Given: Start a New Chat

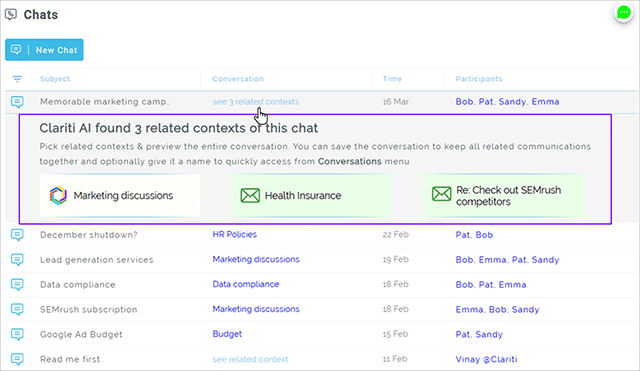Looking at the screenshot, I should [x=44, y=50].
